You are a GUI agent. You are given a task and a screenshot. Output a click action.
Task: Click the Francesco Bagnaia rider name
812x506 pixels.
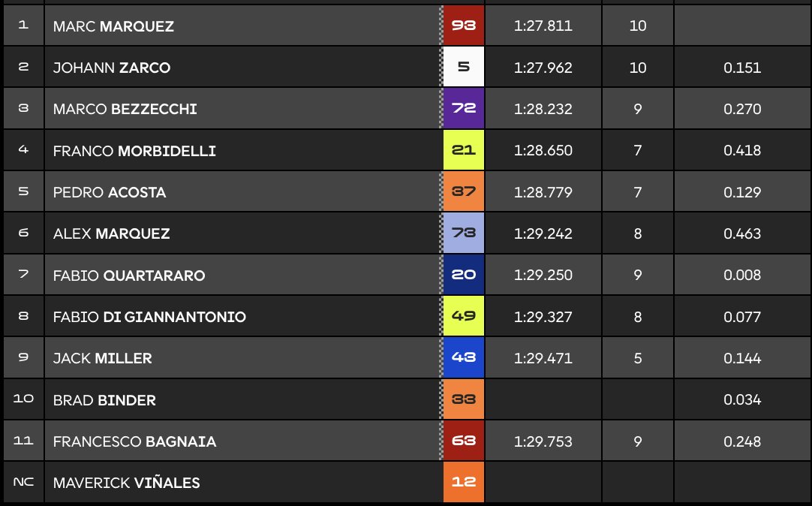(134, 441)
